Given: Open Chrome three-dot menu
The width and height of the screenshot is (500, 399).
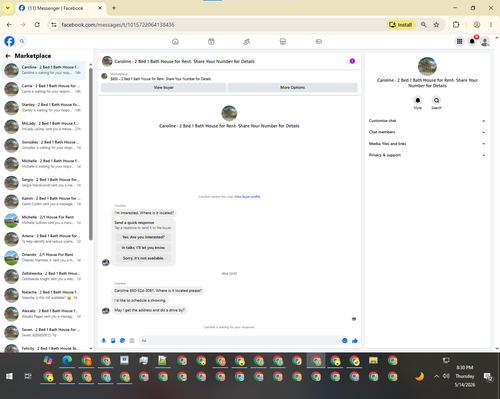Looking at the screenshot, I should pos(491,25).
